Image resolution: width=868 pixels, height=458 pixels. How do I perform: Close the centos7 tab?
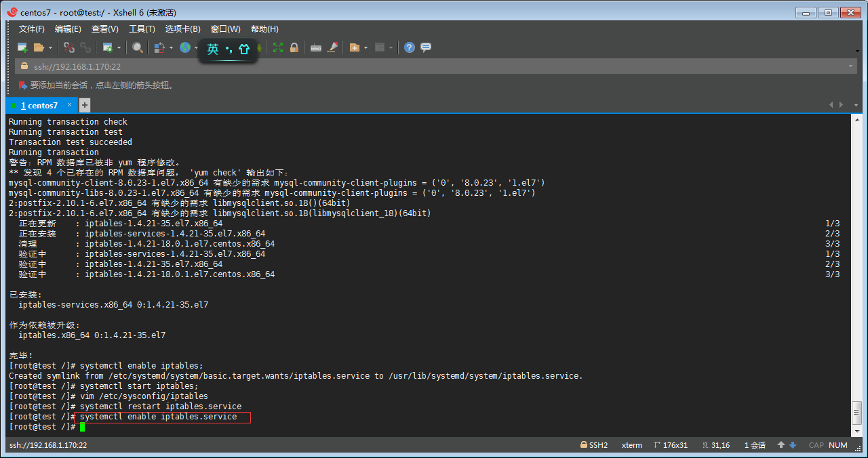(69, 105)
